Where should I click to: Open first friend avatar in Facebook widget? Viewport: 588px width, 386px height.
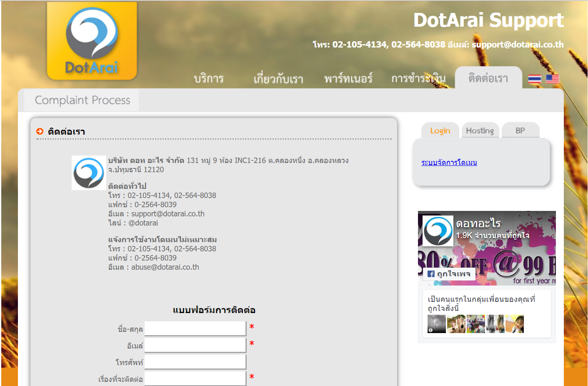click(x=436, y=324)
